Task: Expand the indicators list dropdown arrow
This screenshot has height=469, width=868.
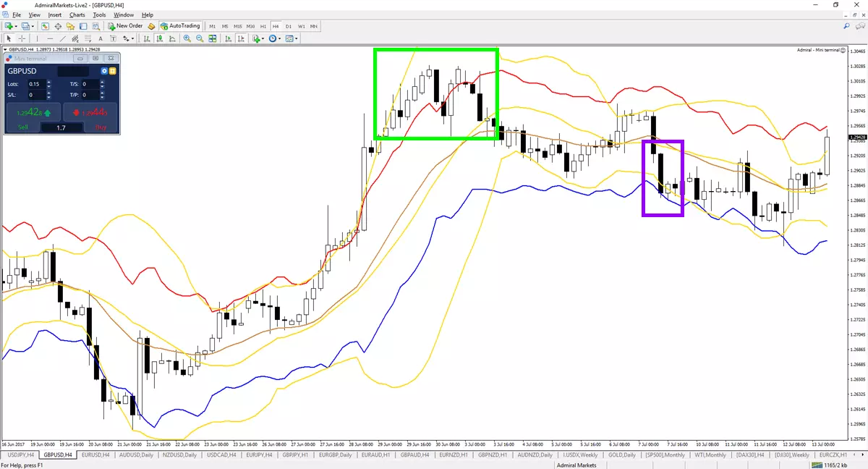Action: (x=263, y=38)
